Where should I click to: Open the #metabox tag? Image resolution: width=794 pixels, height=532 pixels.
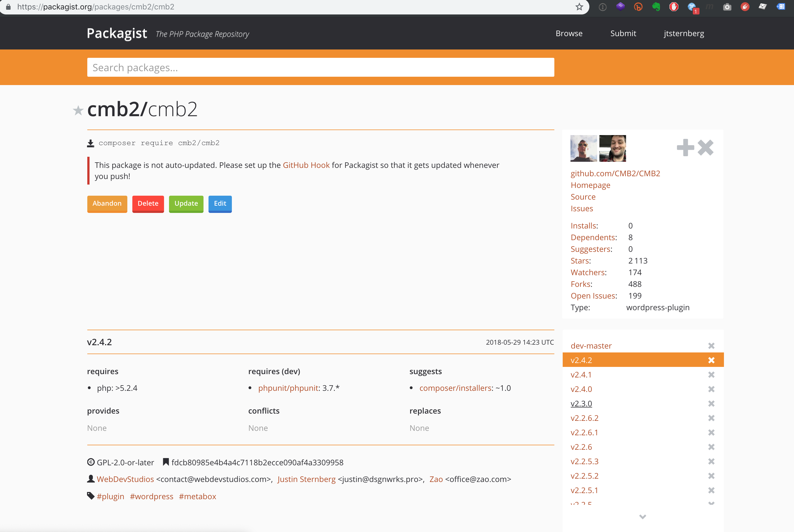pyautogui.click(x=197, y=496)
